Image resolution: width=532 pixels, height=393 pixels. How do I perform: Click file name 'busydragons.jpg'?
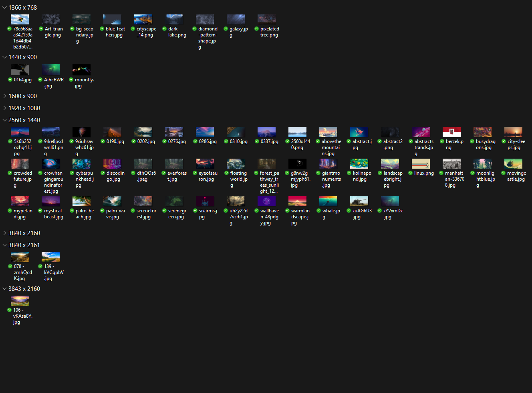486,145
